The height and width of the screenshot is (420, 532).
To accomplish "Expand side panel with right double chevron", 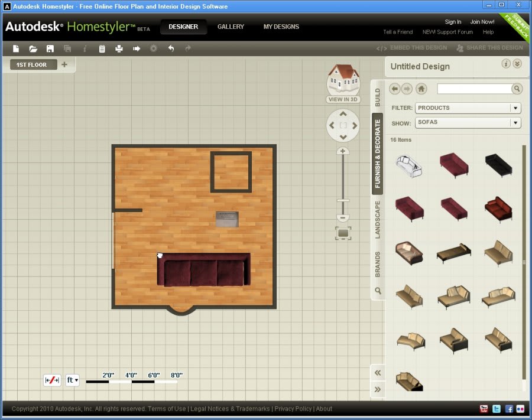I will [378, 389].
